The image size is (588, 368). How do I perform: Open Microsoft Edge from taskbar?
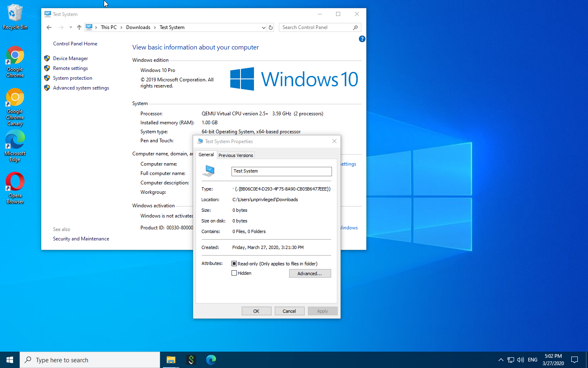(211, 360)
